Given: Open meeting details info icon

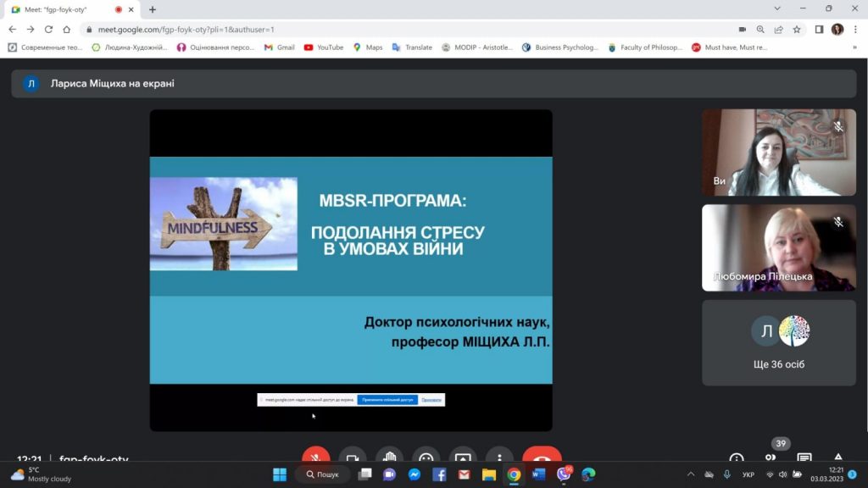Looking at the screenshot, I should click(x=737, y=458).
